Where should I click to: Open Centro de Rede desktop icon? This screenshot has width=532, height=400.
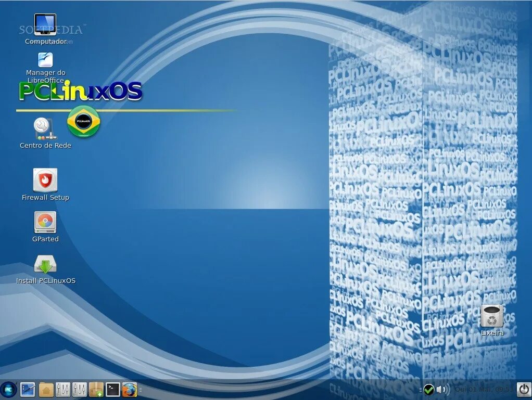[45, 129]
